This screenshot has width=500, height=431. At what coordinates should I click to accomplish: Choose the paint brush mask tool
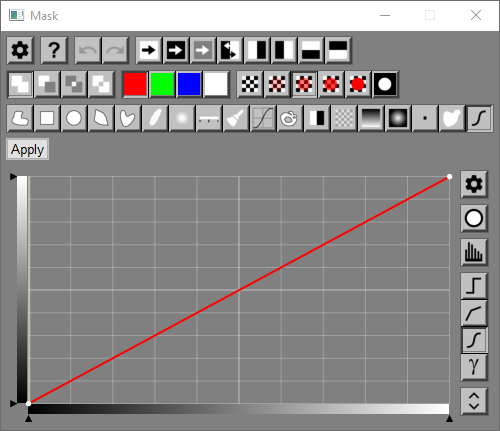coord(236,118)
